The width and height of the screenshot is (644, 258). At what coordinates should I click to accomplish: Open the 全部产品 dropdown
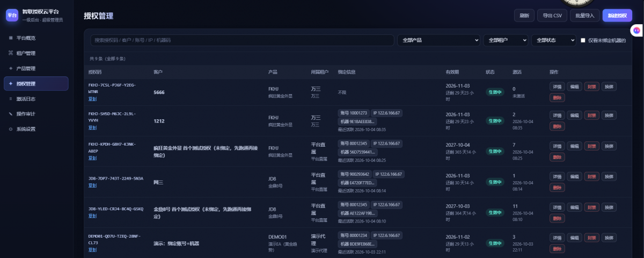click(438, 40)
